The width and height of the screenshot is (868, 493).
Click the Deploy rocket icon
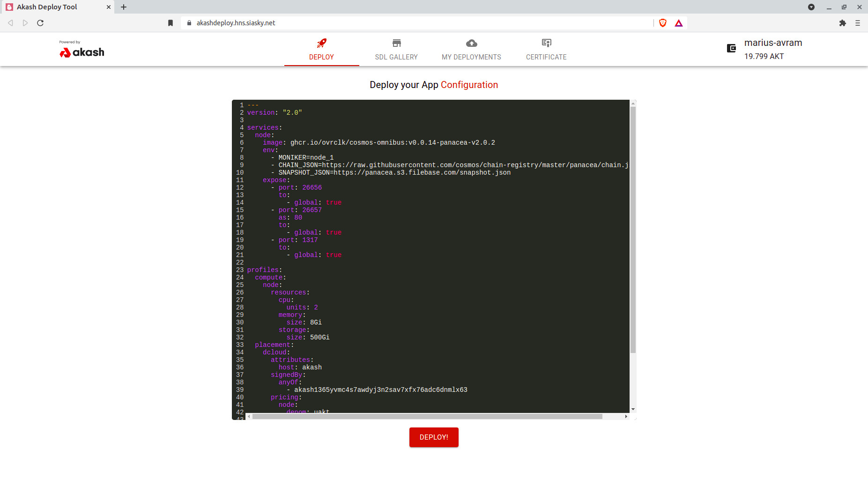pos(321,43)
